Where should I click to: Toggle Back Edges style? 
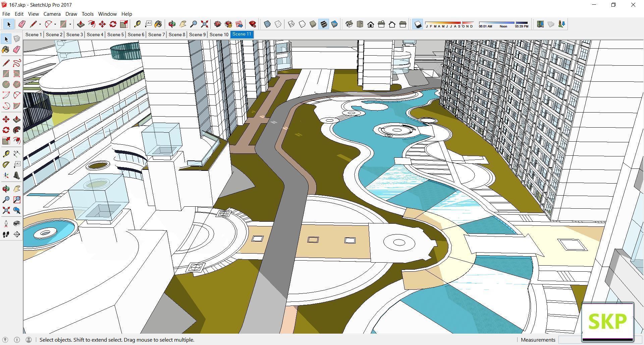(x=278, y=24)
